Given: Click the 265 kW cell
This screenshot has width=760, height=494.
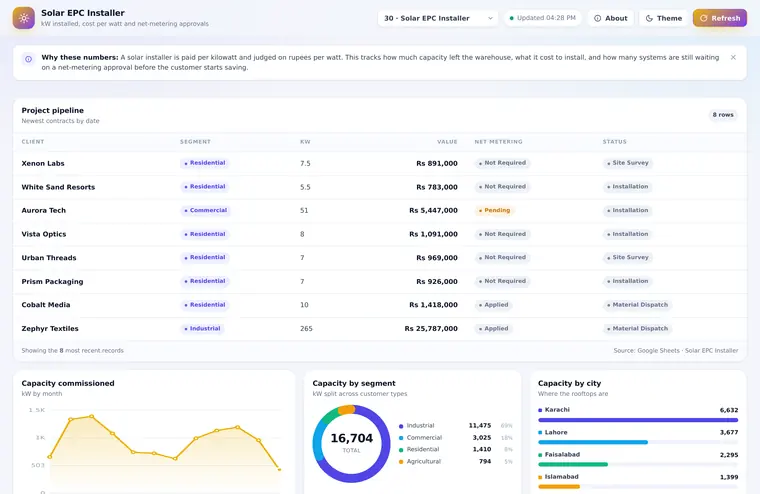Looking at the screenshot, I should tap(306, 329).
